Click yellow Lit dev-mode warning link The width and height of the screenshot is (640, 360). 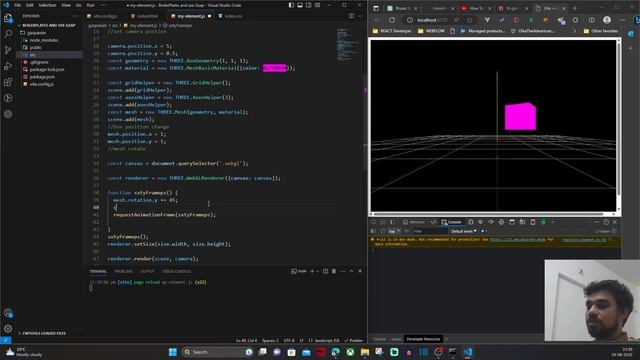pyautogui.click(x=517, y=240)
